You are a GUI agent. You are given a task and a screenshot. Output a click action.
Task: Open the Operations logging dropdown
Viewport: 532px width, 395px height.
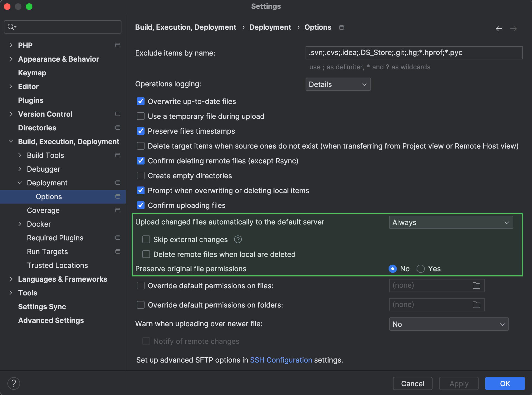(338, 84)
